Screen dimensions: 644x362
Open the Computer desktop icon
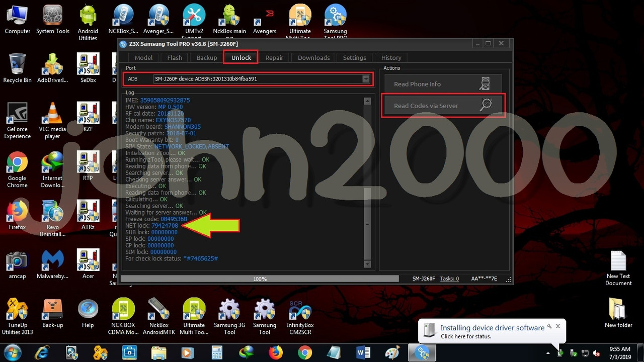point(17,20)
